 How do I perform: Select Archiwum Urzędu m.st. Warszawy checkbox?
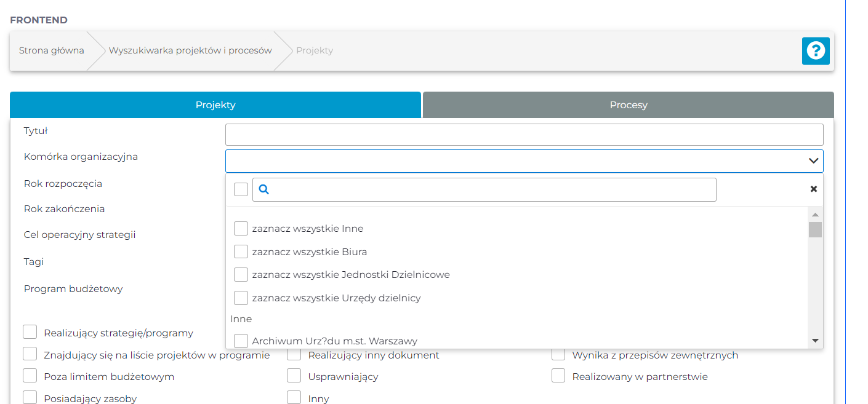[x=241, y=340]
